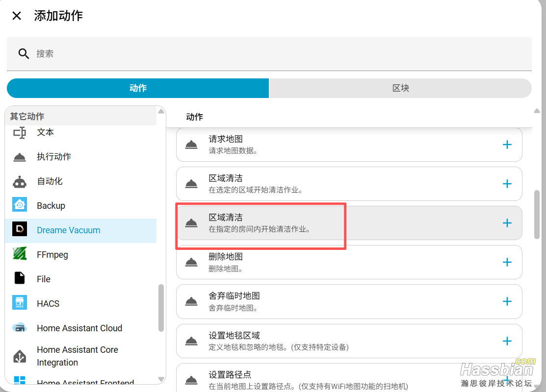Switch to the 区块 tab
Screen dimensions: 546x392
pyautogui.click(x=400, y=88)
